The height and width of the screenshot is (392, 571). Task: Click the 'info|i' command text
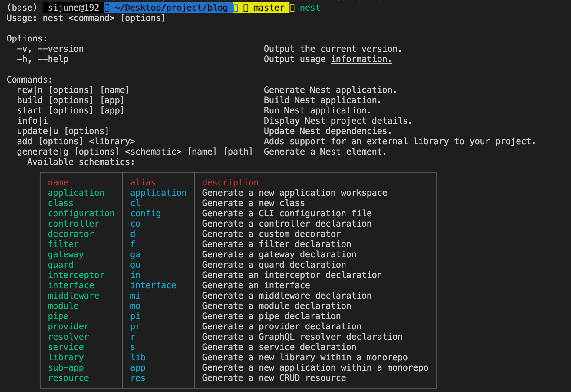tap(32, 121)
